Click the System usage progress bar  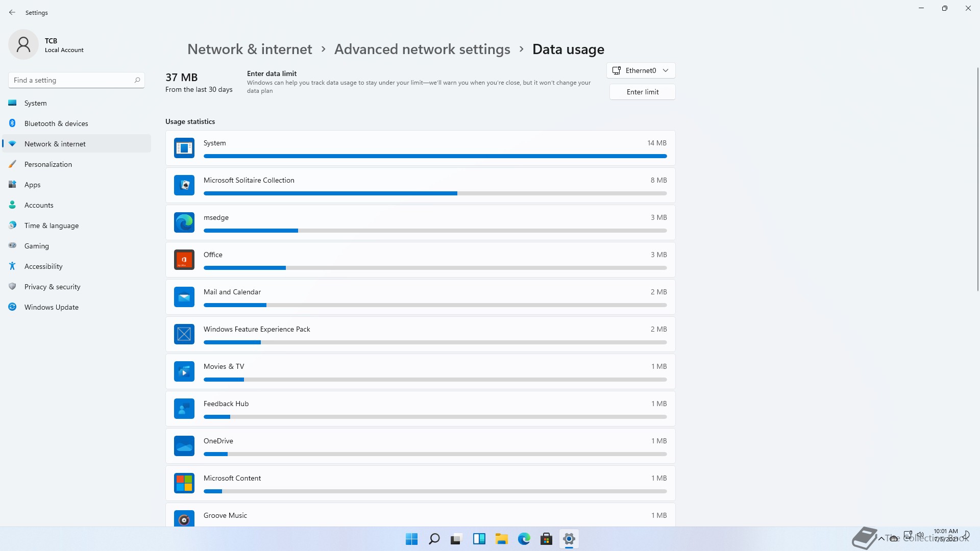point(435,156)
